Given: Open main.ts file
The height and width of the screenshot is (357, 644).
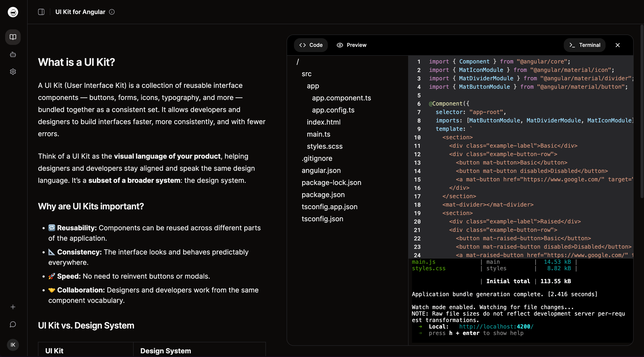Looking at the screenshot, I should point(319,134).
